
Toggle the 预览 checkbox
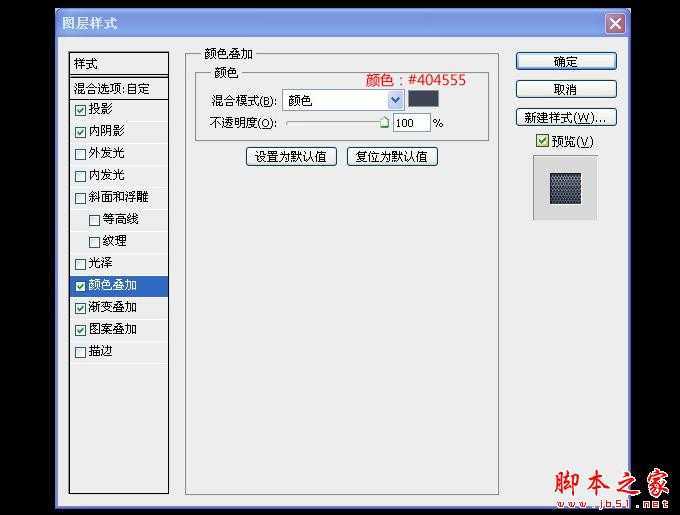[x=542, y=140]
